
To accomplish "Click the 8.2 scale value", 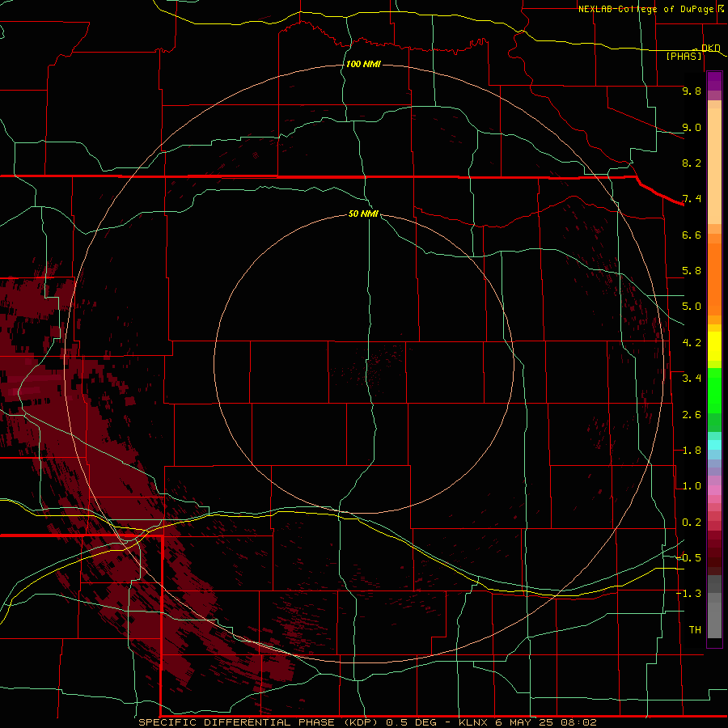I will [x=692, y=163].
